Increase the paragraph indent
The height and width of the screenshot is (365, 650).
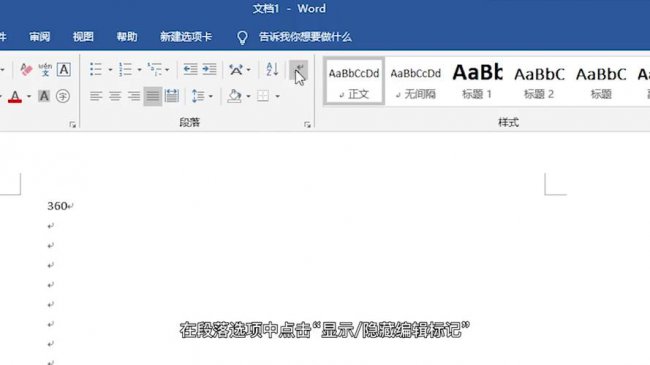coord(209,69)
